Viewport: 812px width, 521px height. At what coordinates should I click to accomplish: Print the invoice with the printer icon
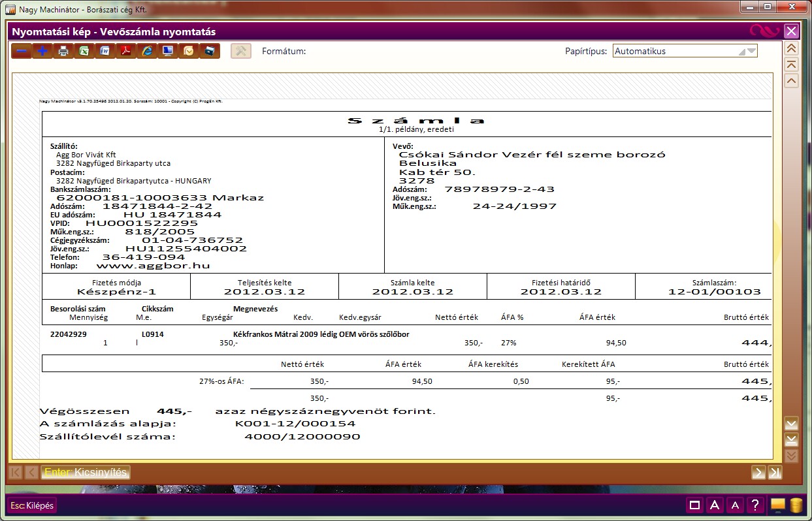point(63,51)
